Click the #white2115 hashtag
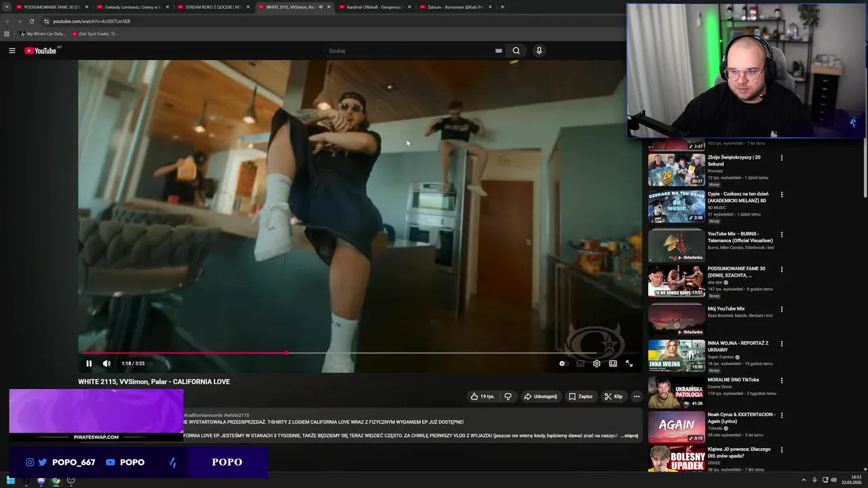 point(237,415)
